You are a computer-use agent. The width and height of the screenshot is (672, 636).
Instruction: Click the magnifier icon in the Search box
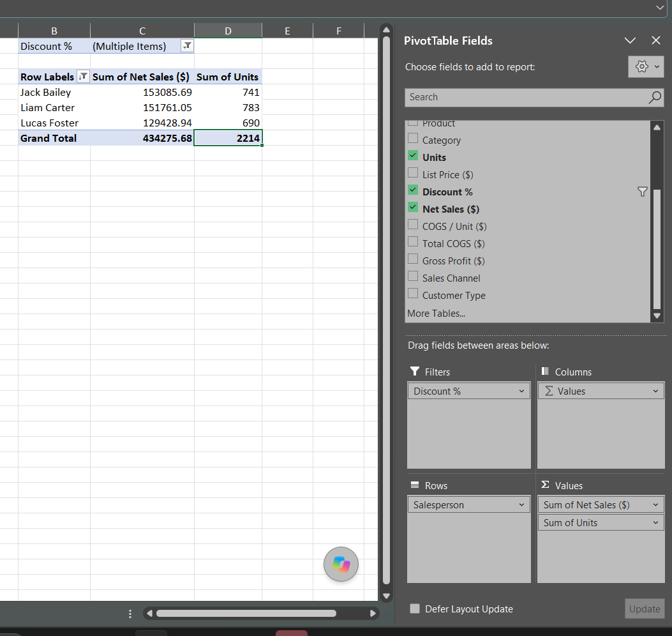point(655,97)
